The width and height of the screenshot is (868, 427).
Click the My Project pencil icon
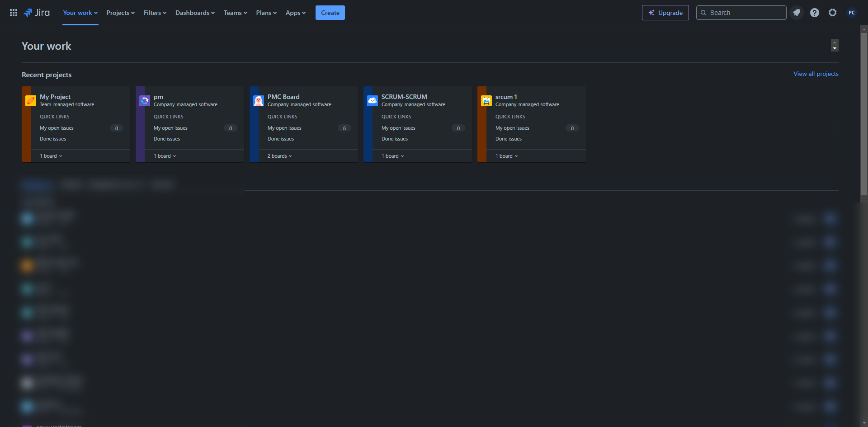31,101
